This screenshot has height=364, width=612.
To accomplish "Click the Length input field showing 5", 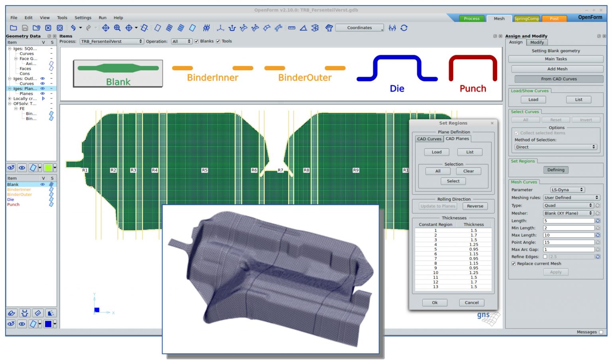I will click(x=569, y=221).
